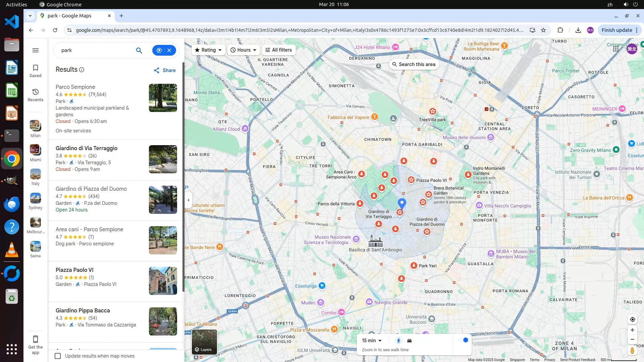Click the Share results link

click(x=165, y=70)
